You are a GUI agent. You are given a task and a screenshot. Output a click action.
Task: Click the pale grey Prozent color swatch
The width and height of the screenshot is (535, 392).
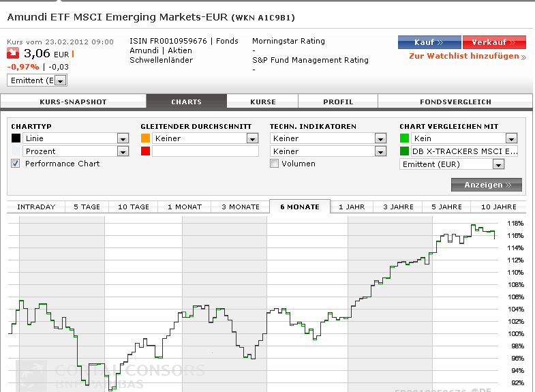16,151
